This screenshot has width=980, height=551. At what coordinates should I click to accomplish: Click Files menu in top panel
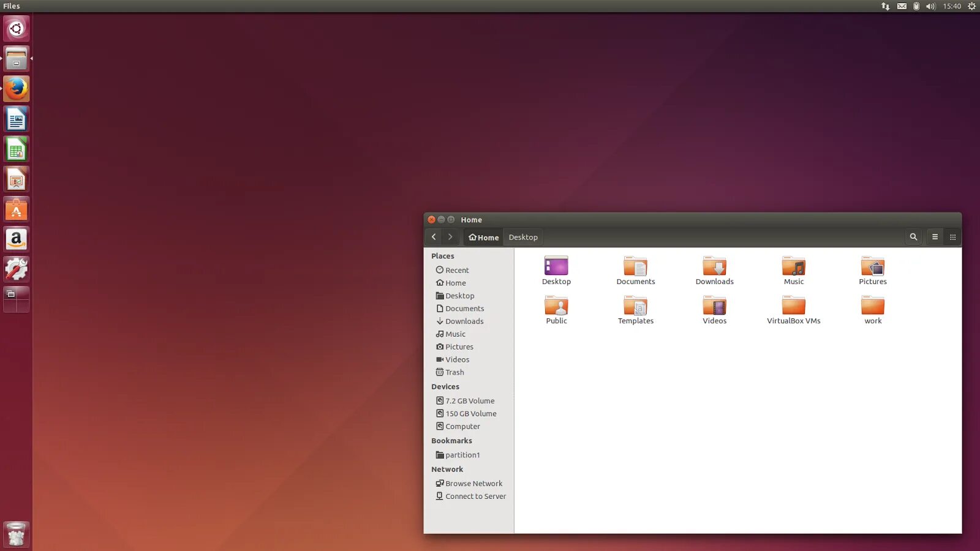(12, 6)
